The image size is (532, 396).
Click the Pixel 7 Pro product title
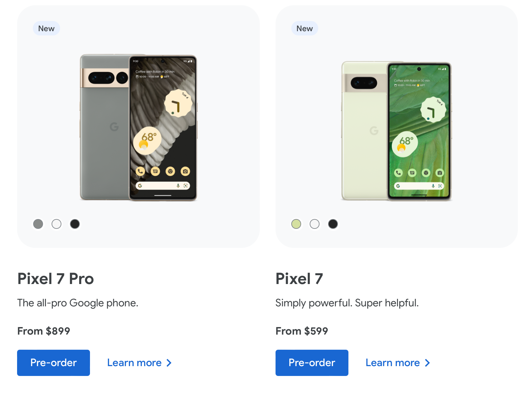click(x=55, y=279)
